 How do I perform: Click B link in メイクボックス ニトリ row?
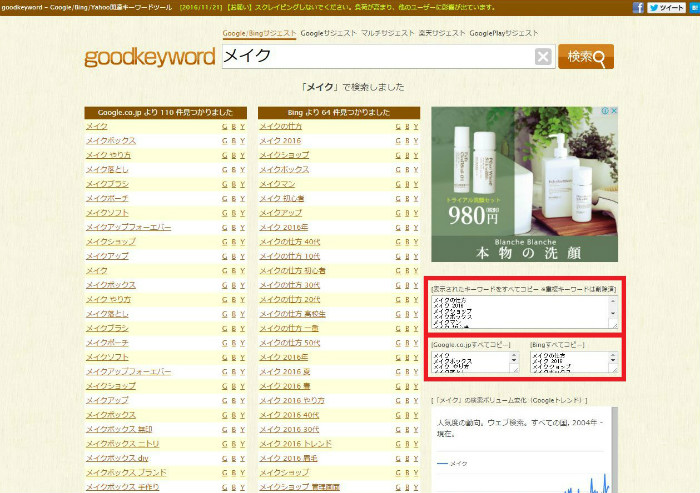(x=233, y=444)
